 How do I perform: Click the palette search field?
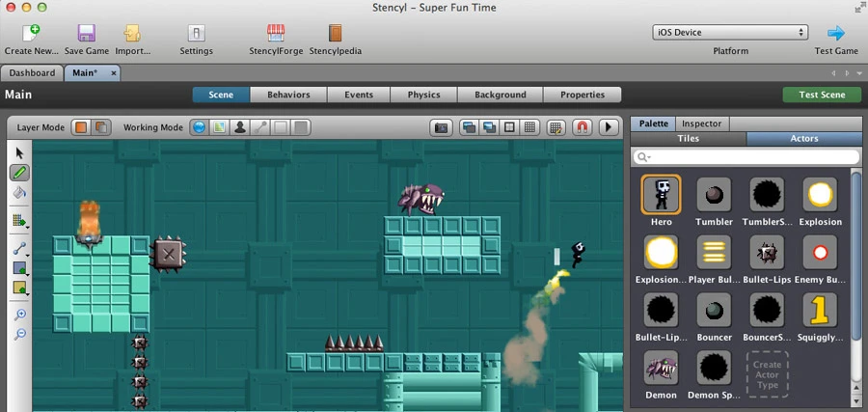tap(746, 157)
